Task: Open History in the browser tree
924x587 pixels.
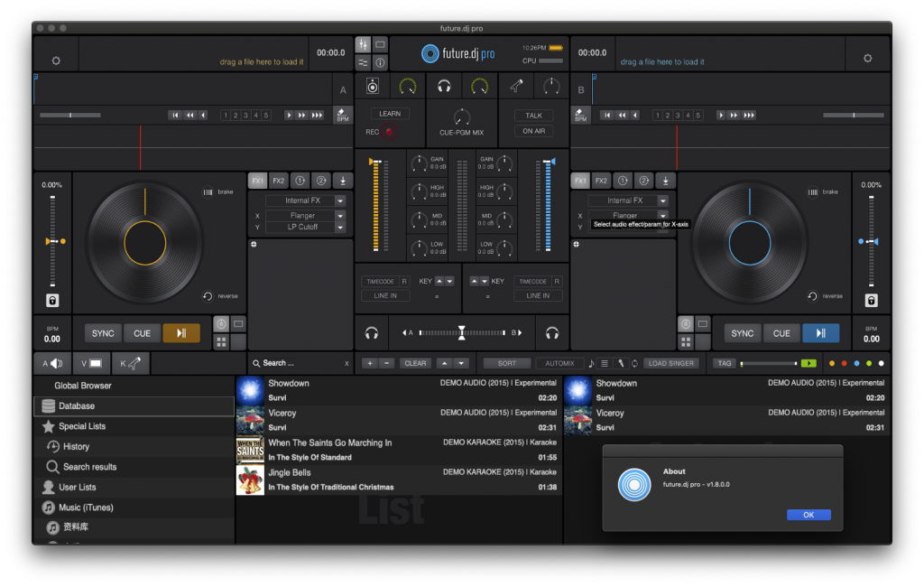Action: (x=134, y=447)
